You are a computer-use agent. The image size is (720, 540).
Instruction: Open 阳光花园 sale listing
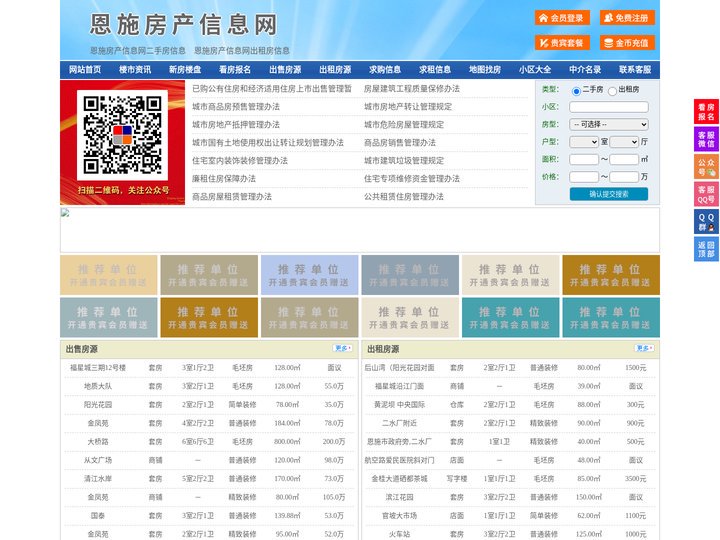coord(98,405)
